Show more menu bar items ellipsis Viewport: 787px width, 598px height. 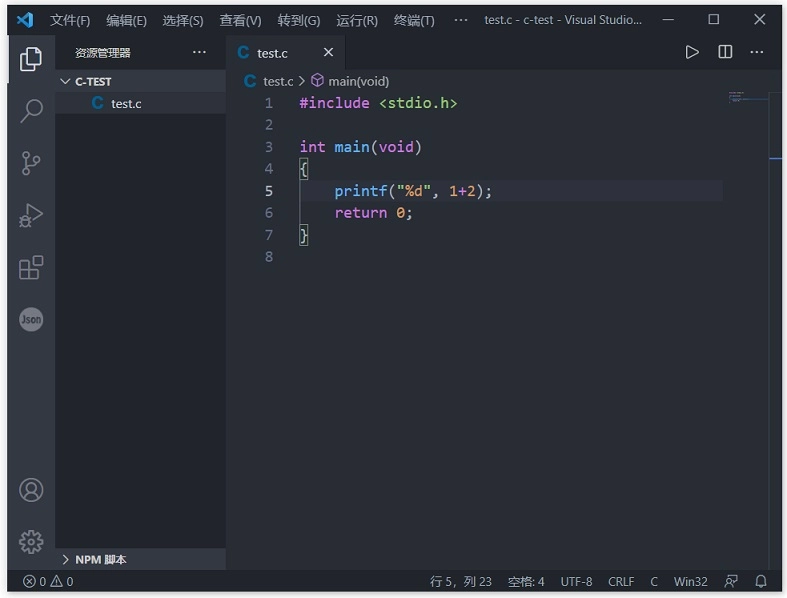click(460, 20)
